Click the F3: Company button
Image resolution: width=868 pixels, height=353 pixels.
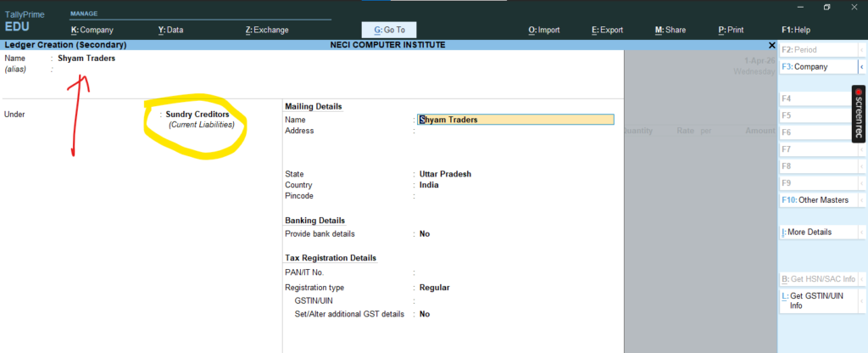coord(818,67)
